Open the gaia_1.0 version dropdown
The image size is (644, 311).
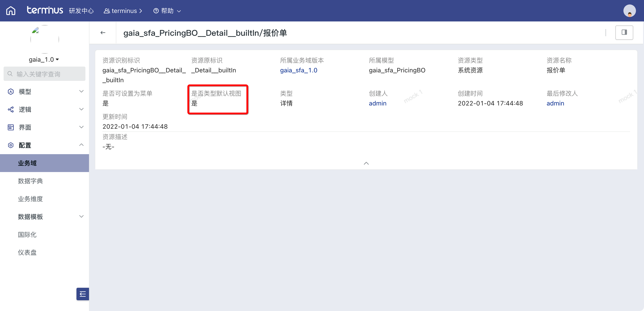point(44,59)
